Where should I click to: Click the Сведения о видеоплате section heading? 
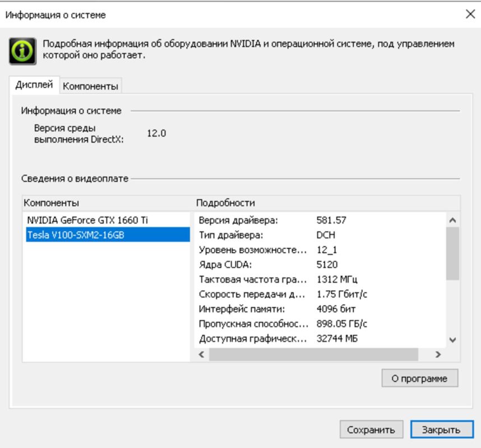coord(75,178)
